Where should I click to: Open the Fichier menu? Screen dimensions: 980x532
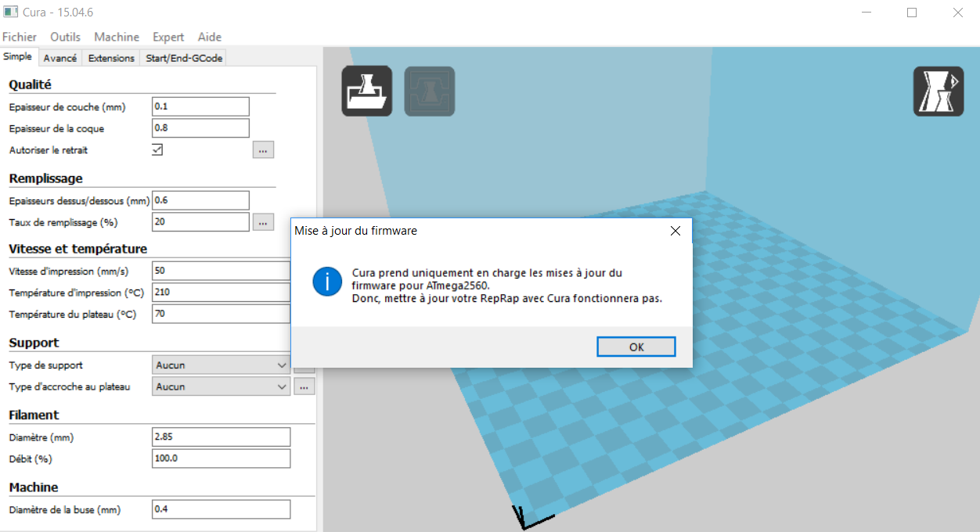[20, 37]
